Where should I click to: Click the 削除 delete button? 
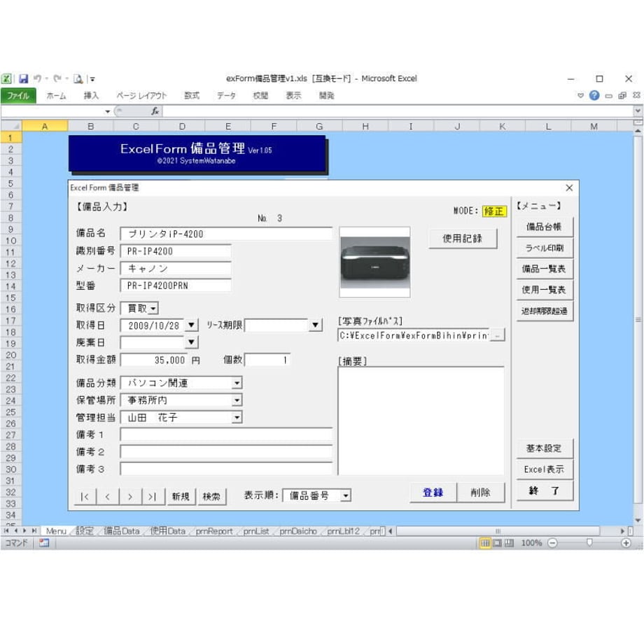click(x=480, y=492)
